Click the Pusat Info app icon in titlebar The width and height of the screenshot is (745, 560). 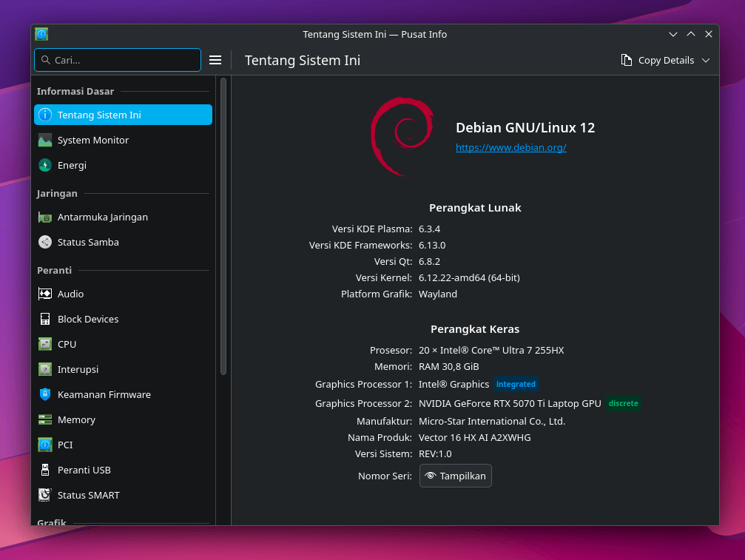41,34
